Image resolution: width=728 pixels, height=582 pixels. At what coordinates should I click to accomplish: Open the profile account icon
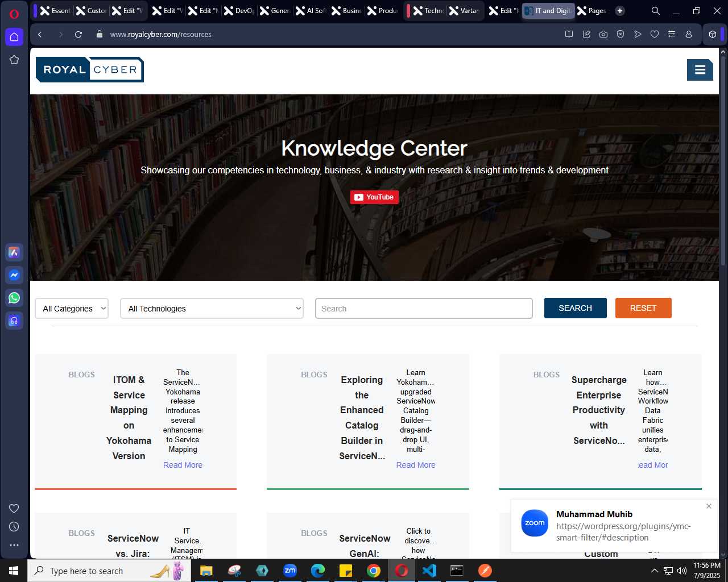688,34
